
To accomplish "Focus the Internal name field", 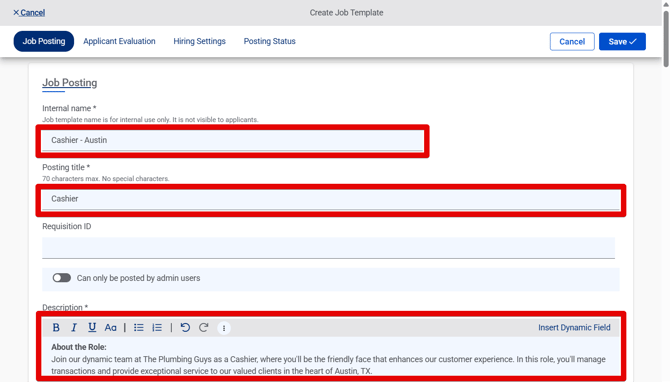I will point(232,140).
